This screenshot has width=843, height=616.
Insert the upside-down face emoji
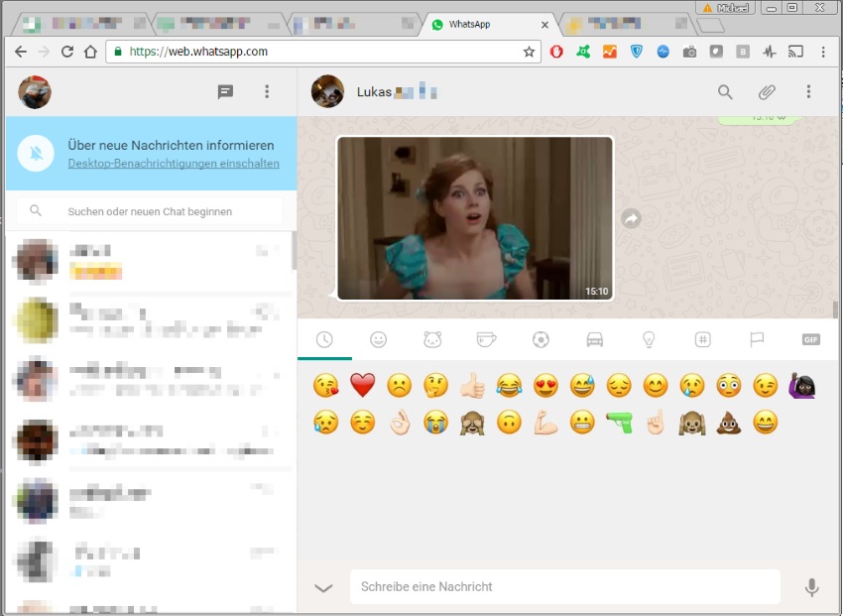tap(509, 423)
